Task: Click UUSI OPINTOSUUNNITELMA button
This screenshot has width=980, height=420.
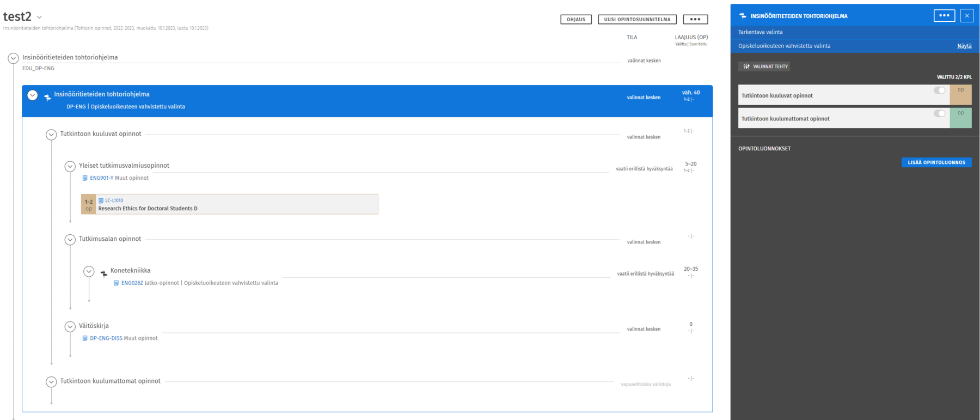Action: coord(637,19)
